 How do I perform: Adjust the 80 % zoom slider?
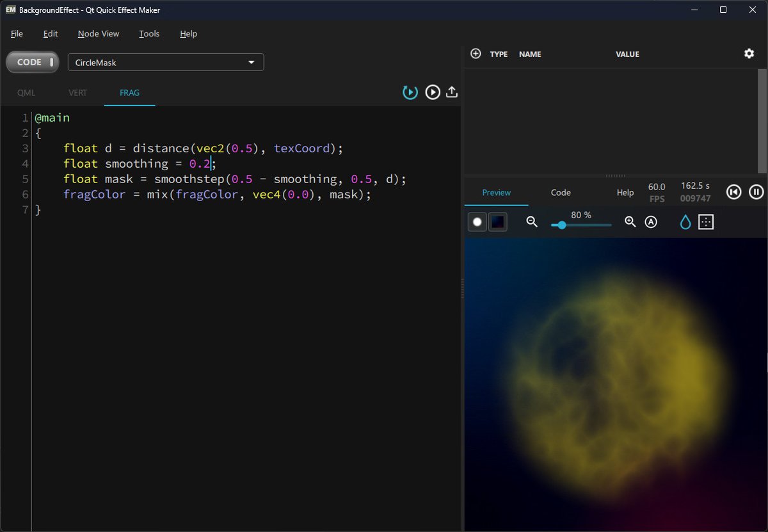581,225
